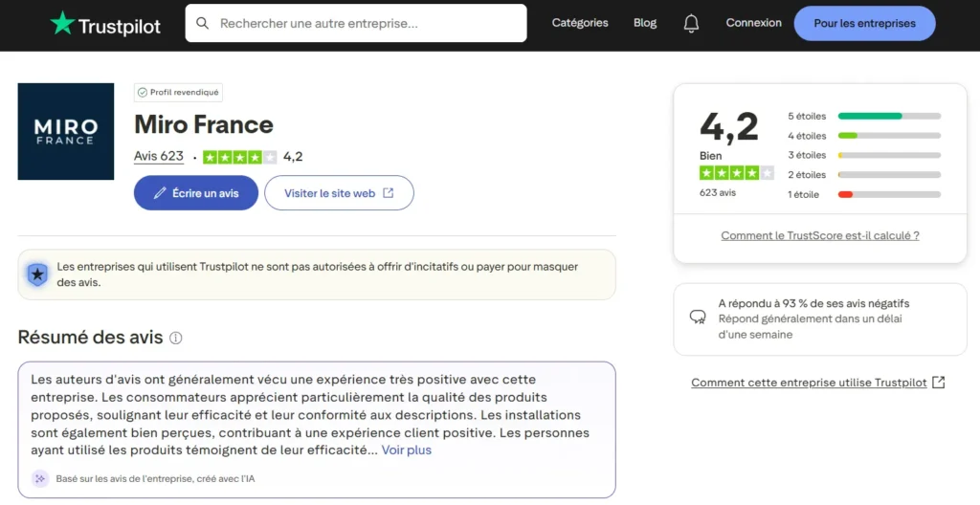Filter reviews by 1 étoile bar
The height and width of the screenshot is (505, 980).
tap(889, 194)
